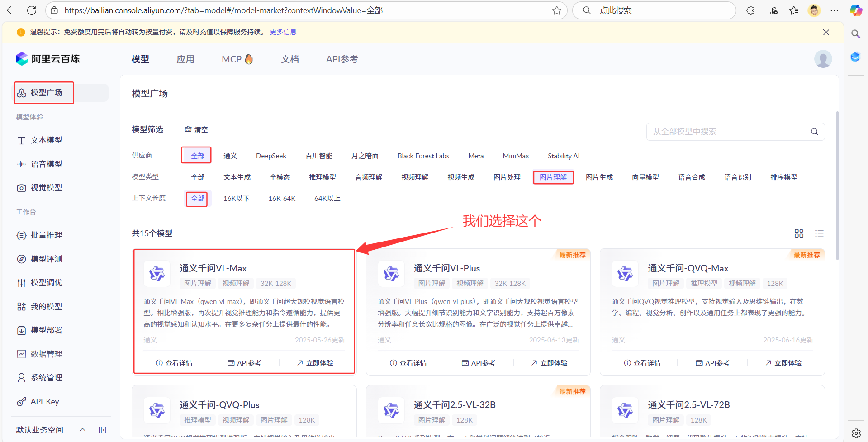This screenshot has height=442, width=868.
Task: Open the 文本模型 sidebar item
Action: [46, 140]
